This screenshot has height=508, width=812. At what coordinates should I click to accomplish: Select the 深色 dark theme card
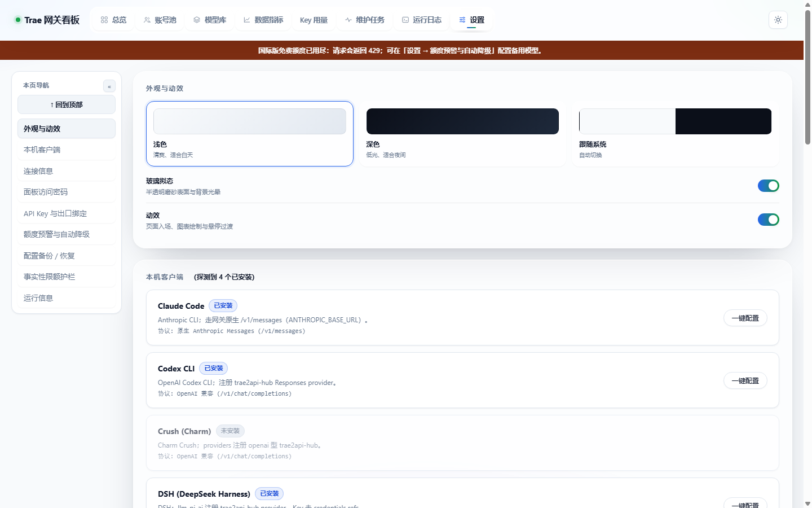462,134
